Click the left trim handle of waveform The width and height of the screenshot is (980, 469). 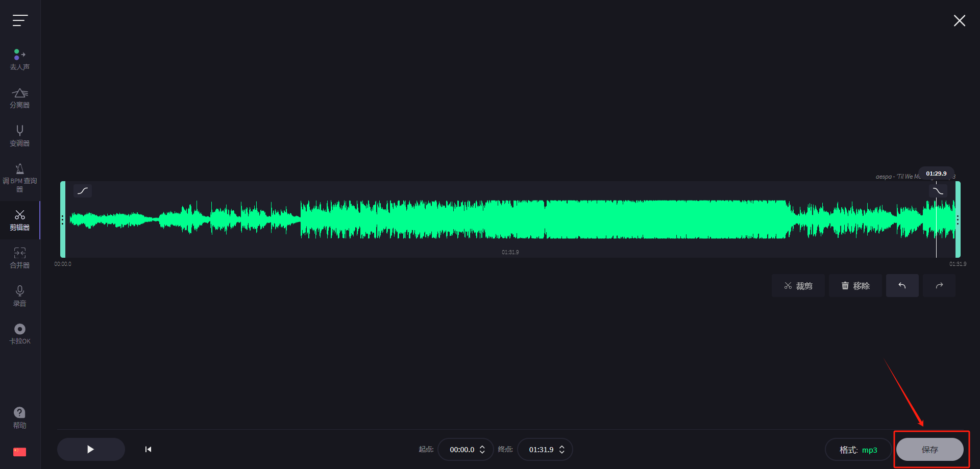tap(63, 219)
